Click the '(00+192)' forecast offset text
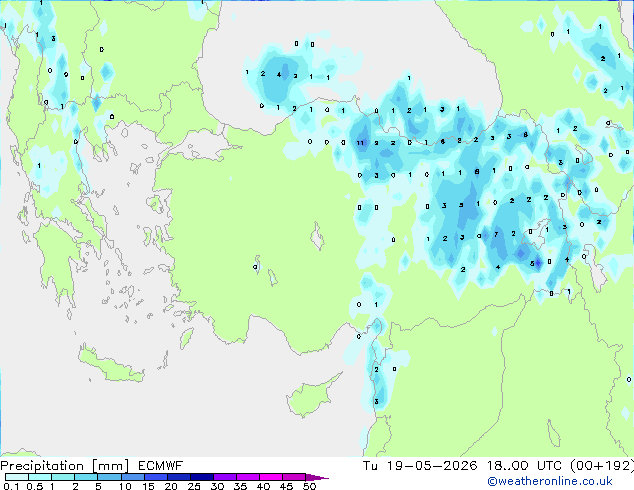 click(x=602, y=466)
